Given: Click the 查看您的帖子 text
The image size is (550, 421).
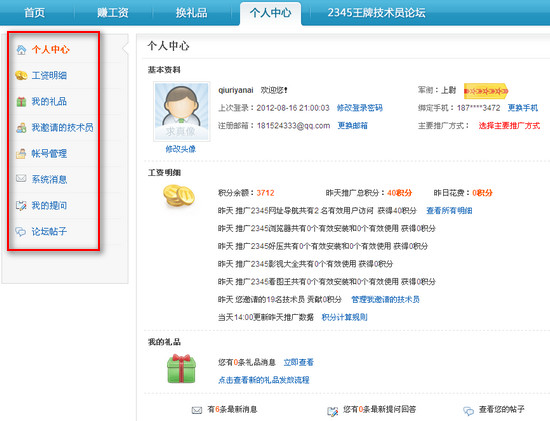Looking at the screenshot, I should tap(502, 409).
